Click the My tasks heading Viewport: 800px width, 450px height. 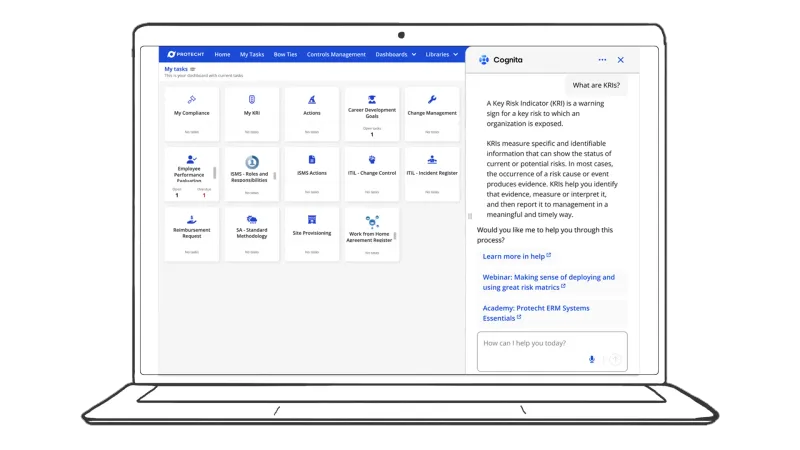tap(176, 69)
